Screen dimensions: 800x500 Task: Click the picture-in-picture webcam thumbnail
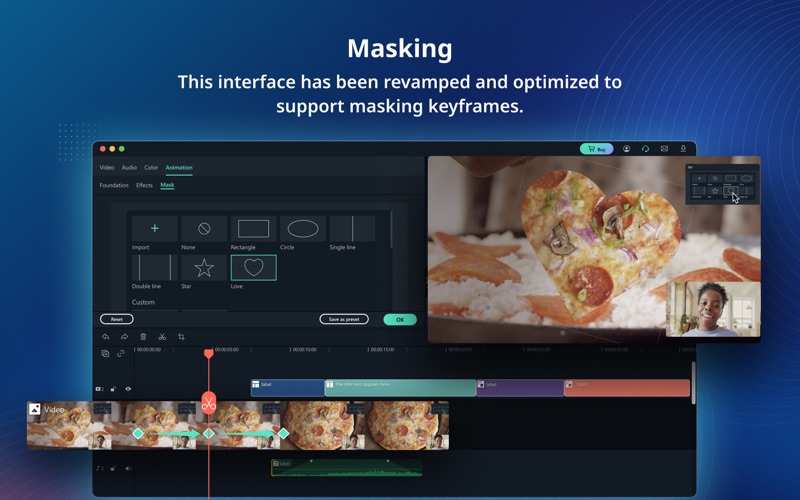point(713,309)
